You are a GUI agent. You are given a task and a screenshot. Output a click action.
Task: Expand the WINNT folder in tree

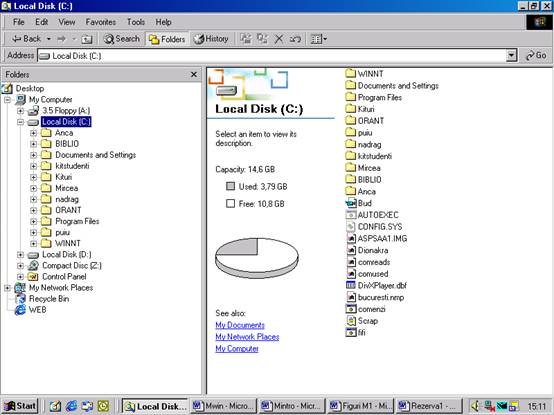click(34, 244)
